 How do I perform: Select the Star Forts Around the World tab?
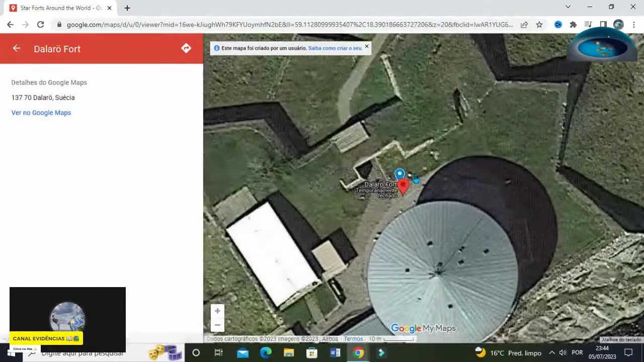[61, 8]
